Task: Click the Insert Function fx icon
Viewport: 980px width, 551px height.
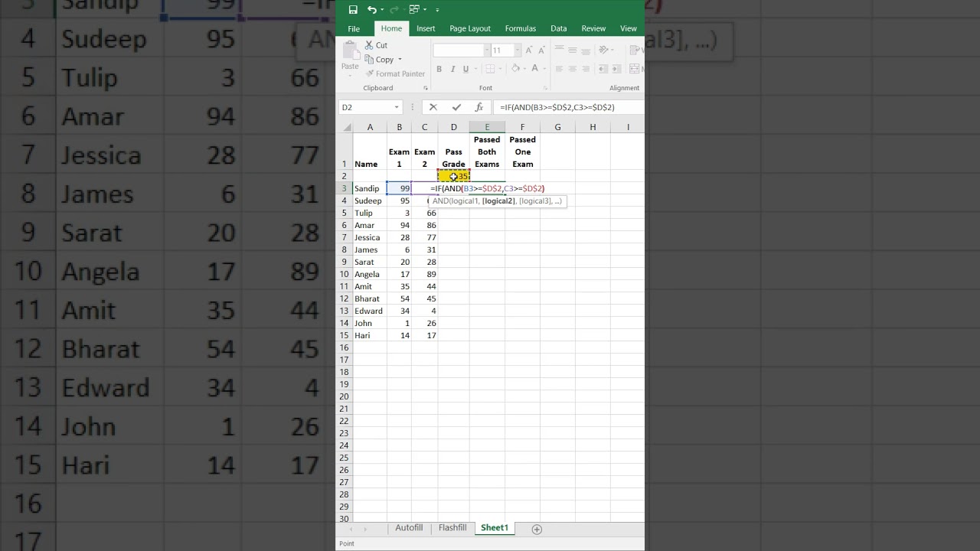Action: [479, 108]
